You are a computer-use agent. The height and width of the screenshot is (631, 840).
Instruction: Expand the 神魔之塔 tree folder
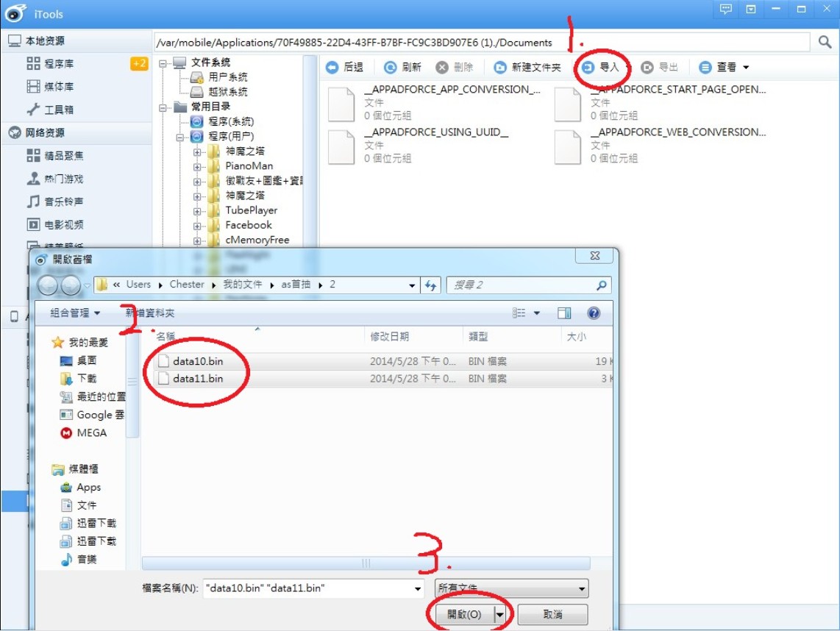pyautogui.click(x=197, y=151)
